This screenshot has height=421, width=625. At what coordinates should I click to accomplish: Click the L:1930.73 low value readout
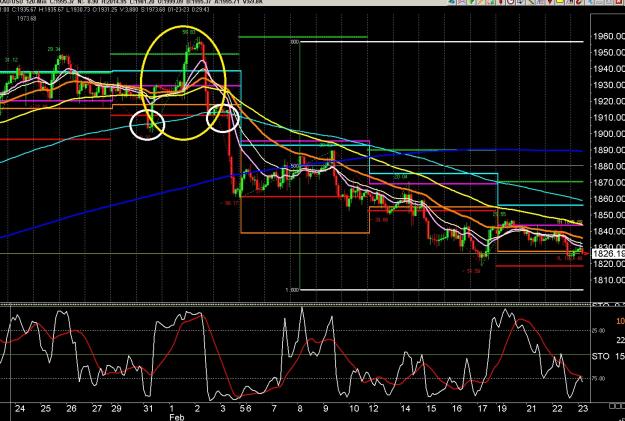click(78, 10)
